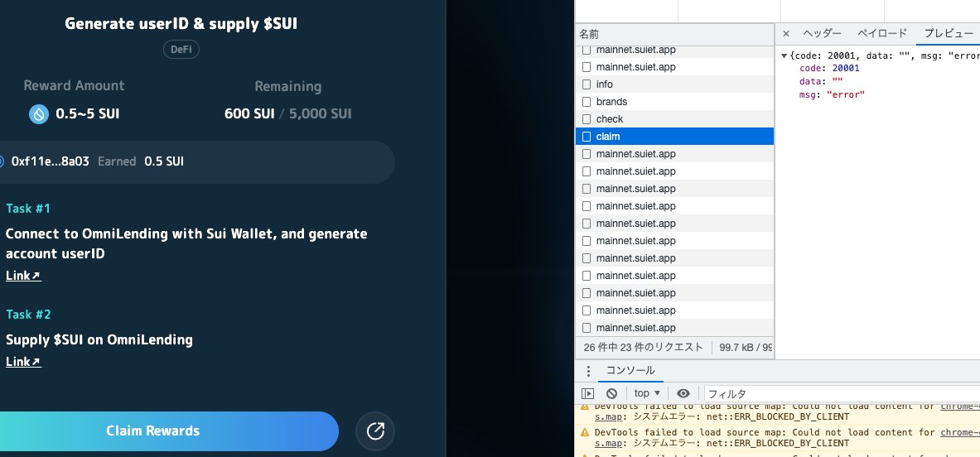
Task: Click the SUI droplet icon under Reward Amount
Action: coord(39,113)
